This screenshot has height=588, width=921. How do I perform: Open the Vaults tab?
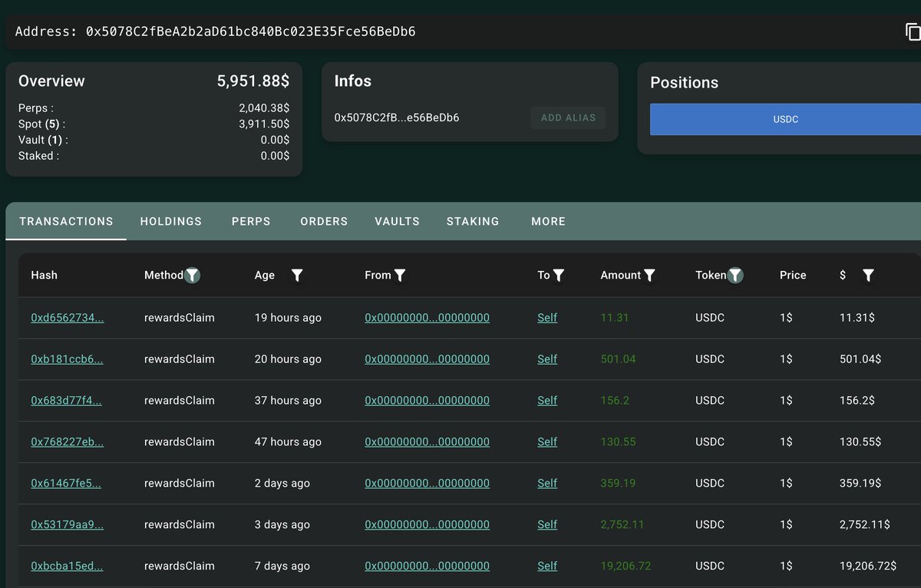coord(397,221)
